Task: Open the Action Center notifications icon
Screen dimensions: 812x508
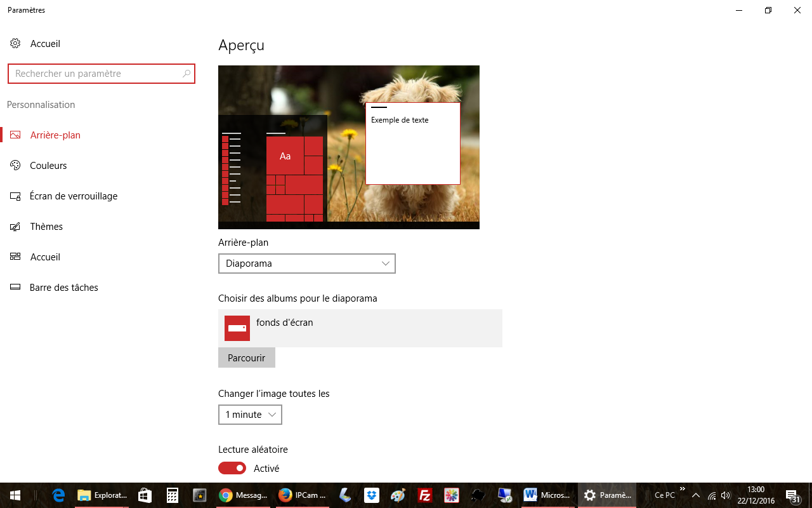Action: pyautogui.click(x=793, y=495)
